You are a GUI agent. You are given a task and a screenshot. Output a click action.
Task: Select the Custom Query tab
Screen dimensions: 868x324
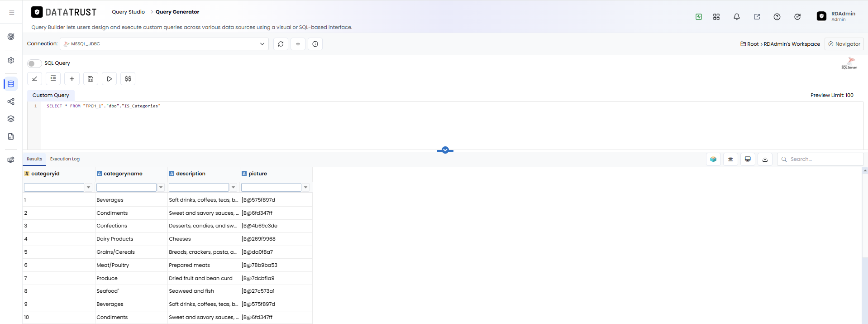coord(51,95)
